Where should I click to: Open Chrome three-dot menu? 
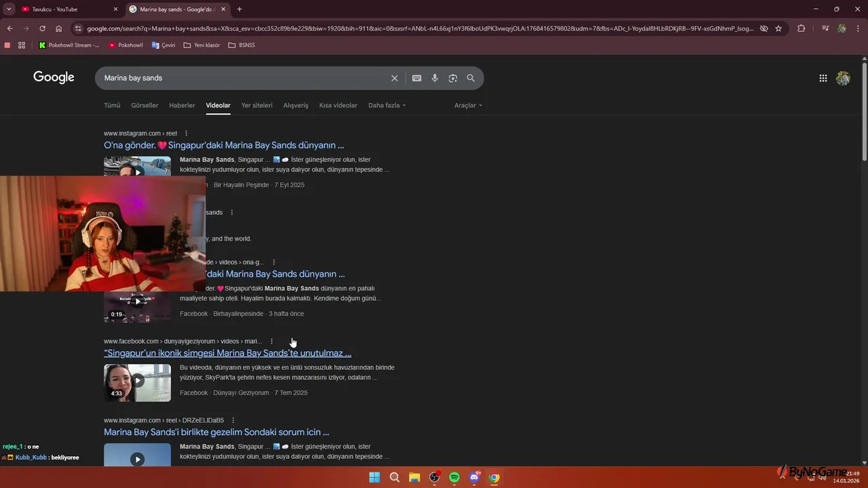click(x=858, y=28)
